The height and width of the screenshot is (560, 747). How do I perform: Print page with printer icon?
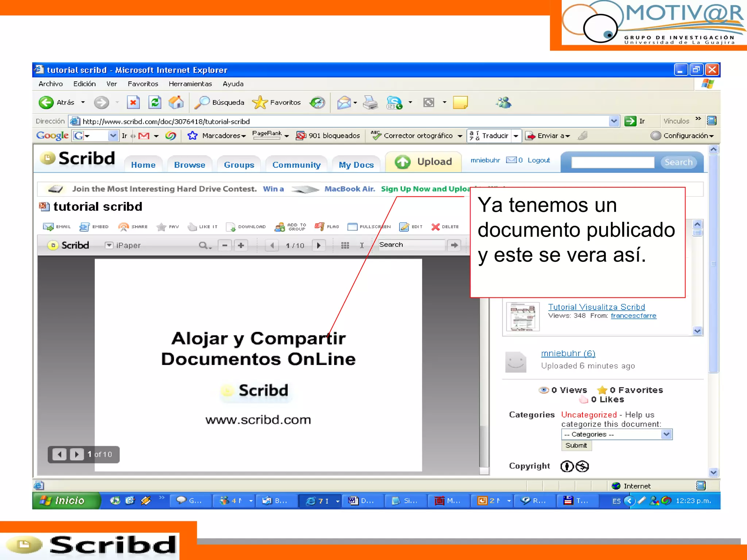click(x=371, y=102)
